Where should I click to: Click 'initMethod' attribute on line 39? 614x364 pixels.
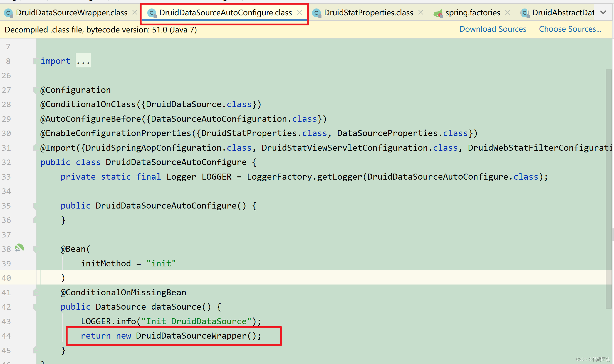click(106, 264)
